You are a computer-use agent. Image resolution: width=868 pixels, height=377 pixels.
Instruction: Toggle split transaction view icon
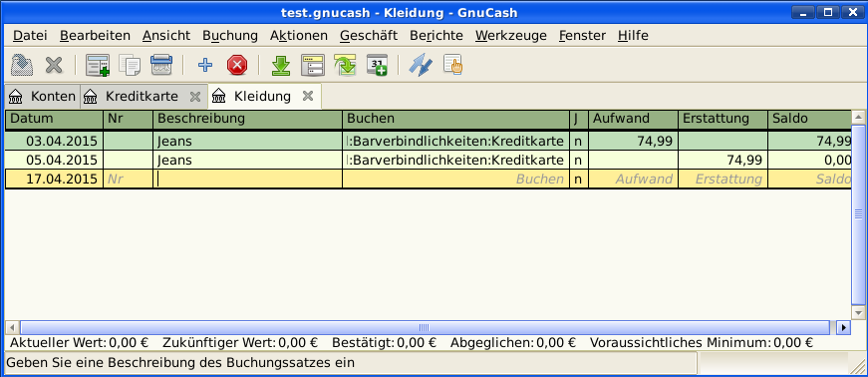313,65
